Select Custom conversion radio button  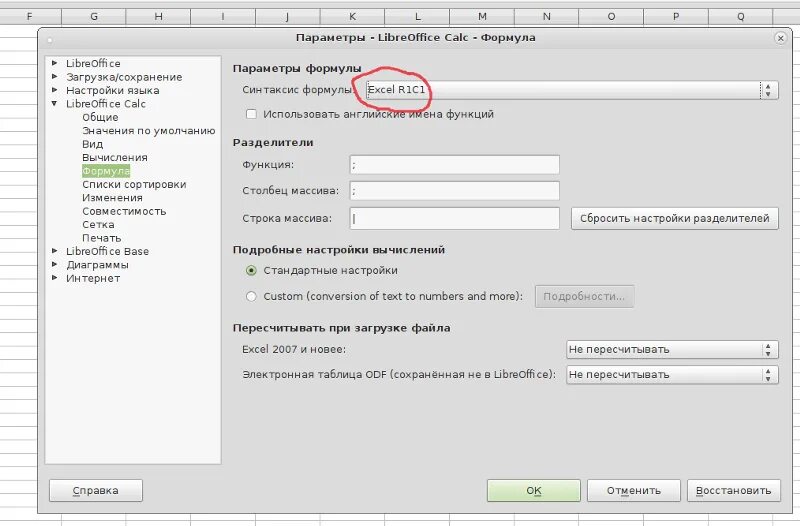(251, 296)
